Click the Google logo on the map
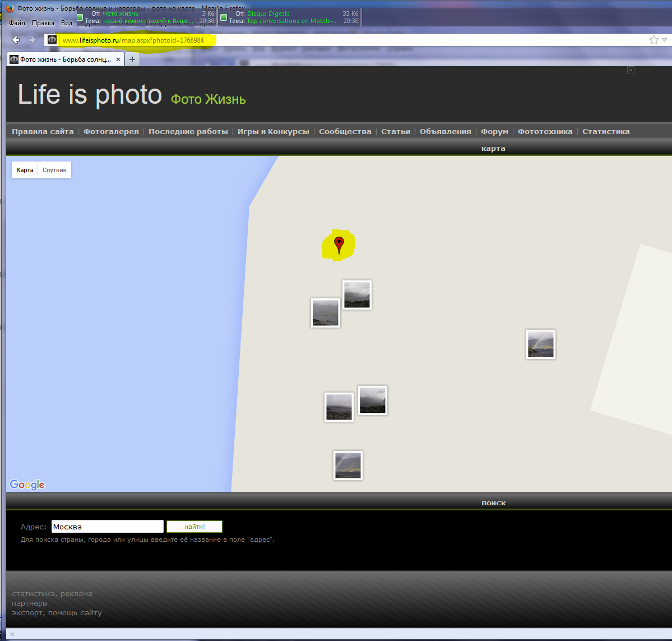 coord(27,485)
